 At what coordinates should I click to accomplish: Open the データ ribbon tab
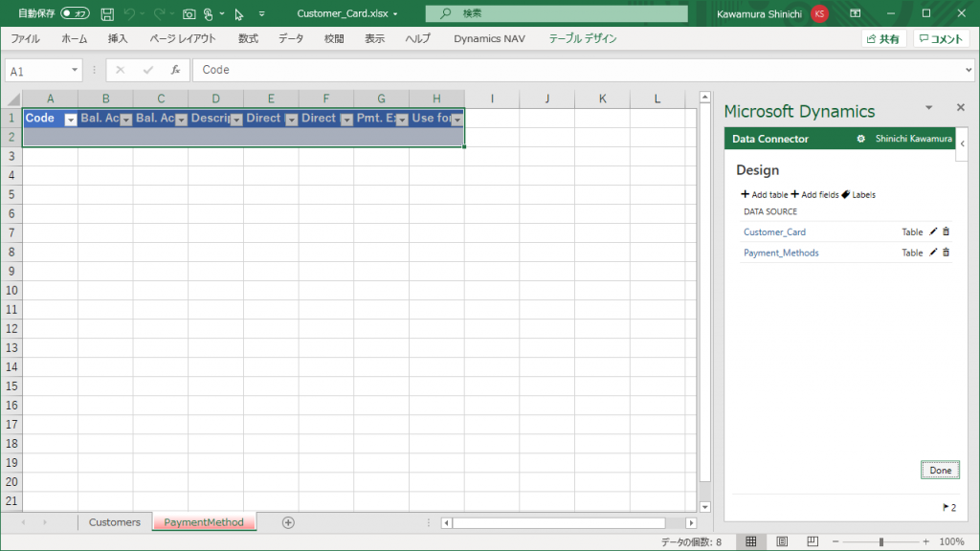[291, 38]
